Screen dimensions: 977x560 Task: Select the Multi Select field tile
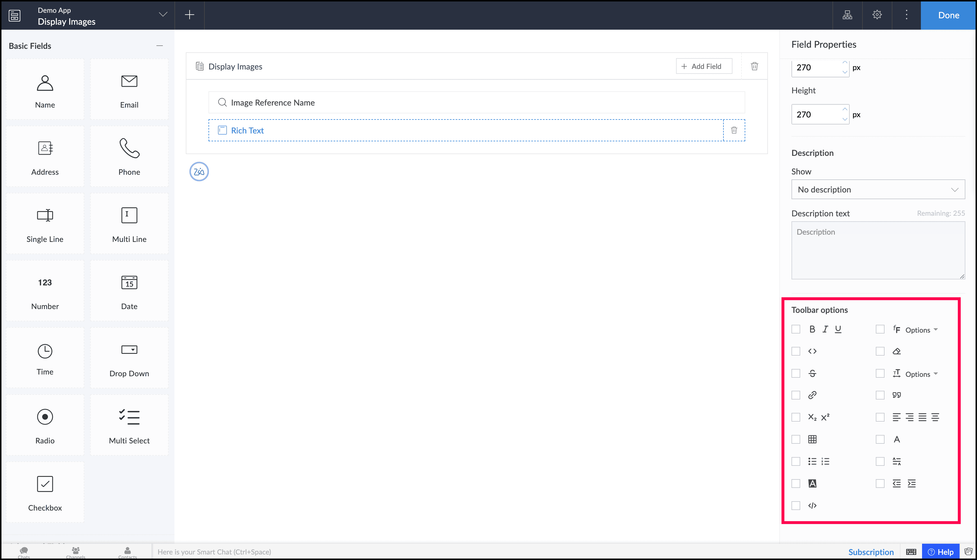(x=129, y=425)
